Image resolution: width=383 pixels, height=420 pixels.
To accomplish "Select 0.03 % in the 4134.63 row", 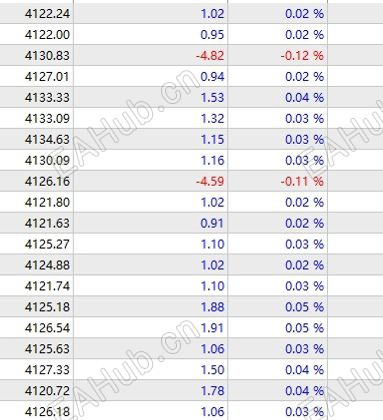I will click(x=304, y=139).
